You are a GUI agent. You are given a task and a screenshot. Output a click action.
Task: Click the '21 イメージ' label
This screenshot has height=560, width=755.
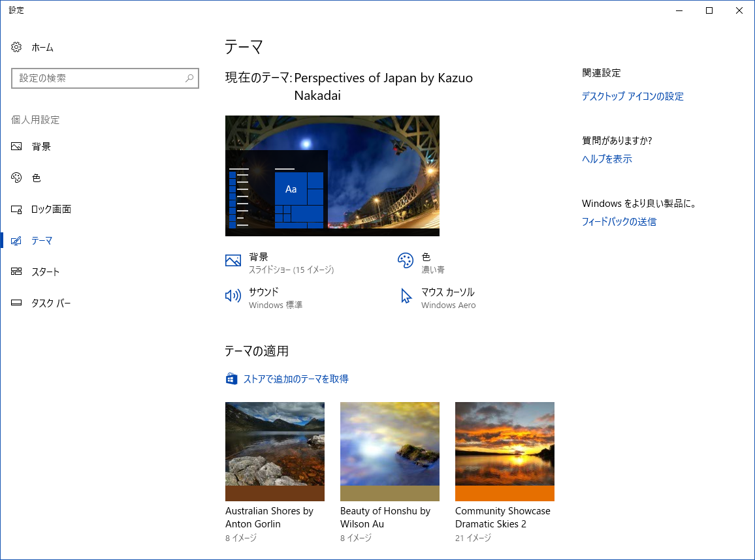click(473, 538)
